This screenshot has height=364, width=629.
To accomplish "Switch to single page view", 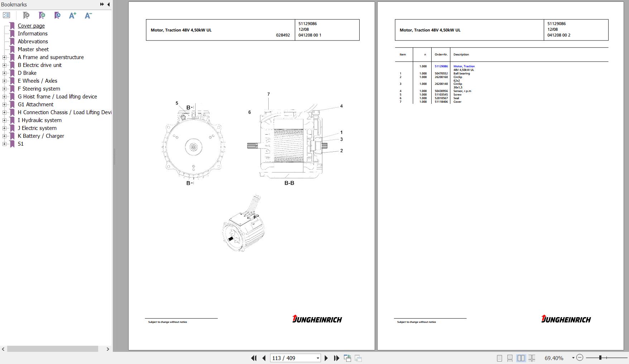I will (499, 358).
